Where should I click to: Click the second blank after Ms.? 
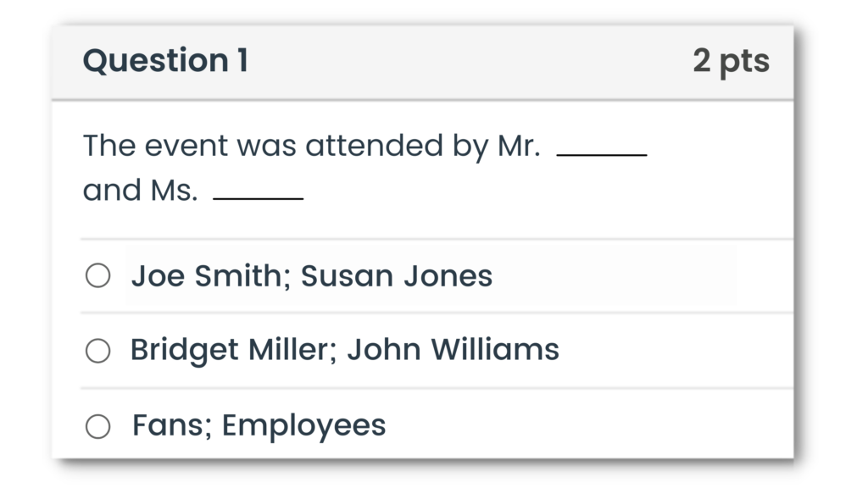point(259,197)
